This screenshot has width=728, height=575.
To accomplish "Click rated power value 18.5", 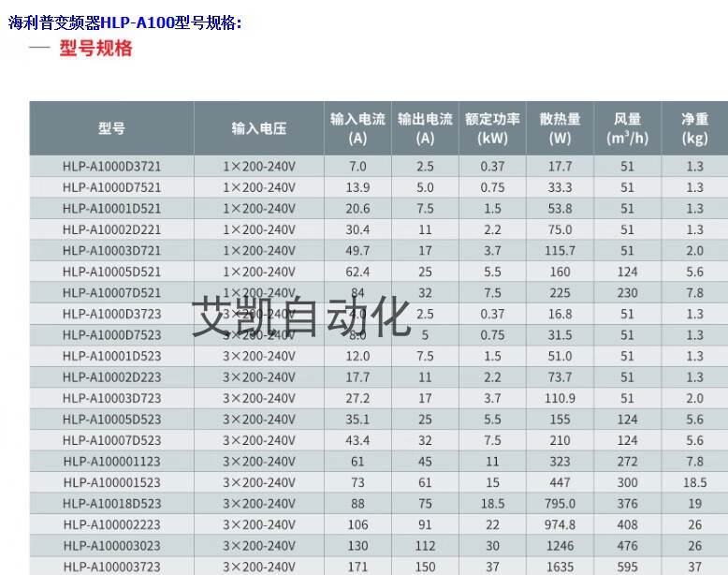I will tap(492, 504).
